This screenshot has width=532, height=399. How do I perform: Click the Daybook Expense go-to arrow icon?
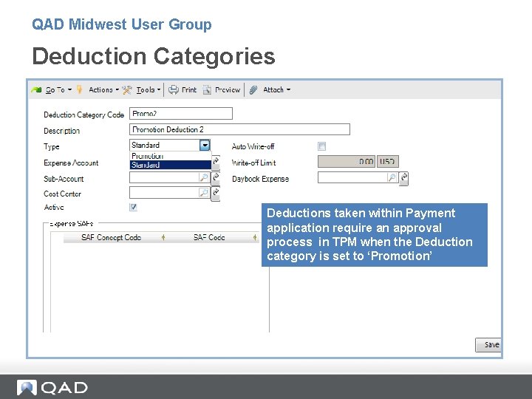click(x=403, y=178)
